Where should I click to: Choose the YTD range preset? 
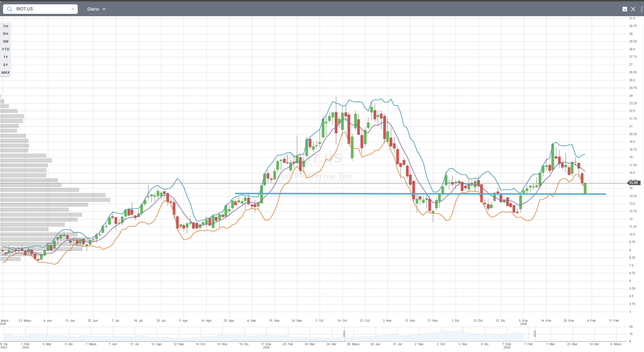click(x=6, y=49)
